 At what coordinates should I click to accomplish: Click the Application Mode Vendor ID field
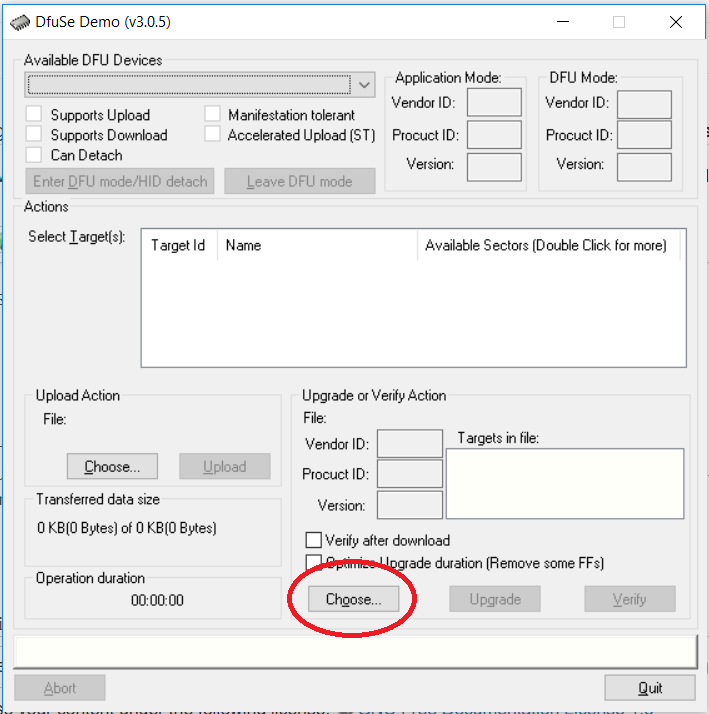point(494,102)
